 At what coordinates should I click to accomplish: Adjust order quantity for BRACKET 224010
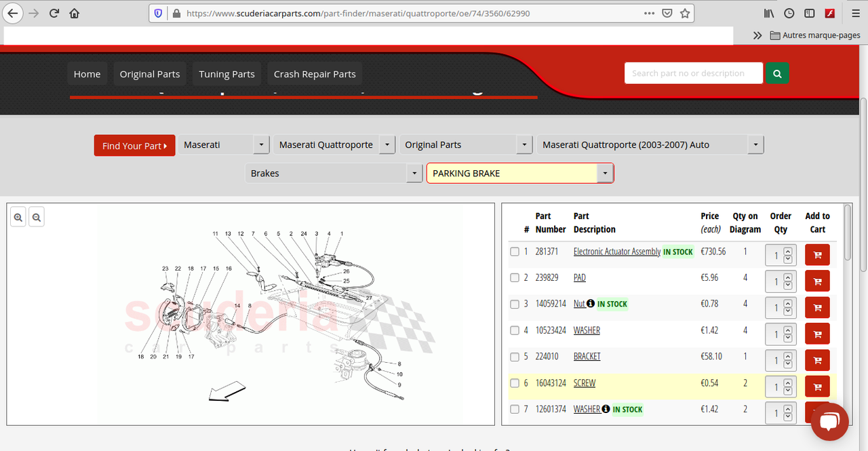779,361
